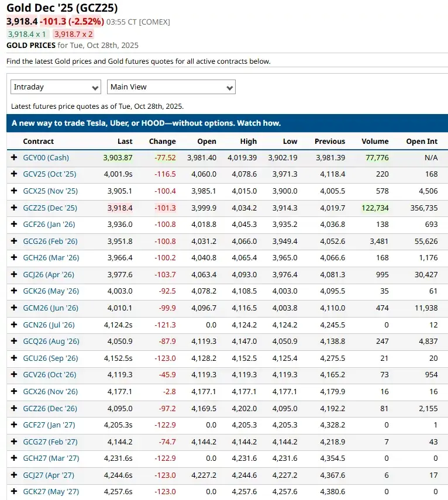The width and height of the screenshot is (448, 500).
Task: Expand plus icon for GCJ26 (Apr '26)
Action: point(14,274)
